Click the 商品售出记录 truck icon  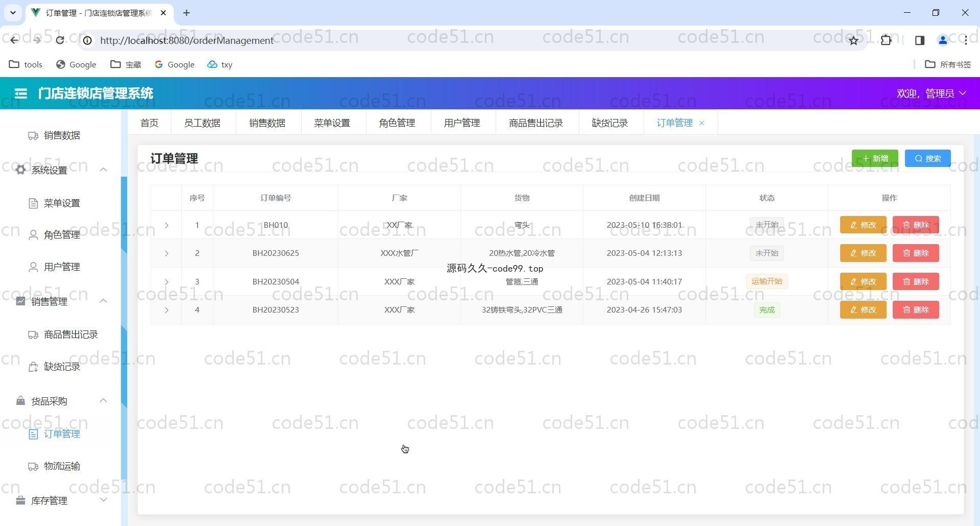(33, 335)
